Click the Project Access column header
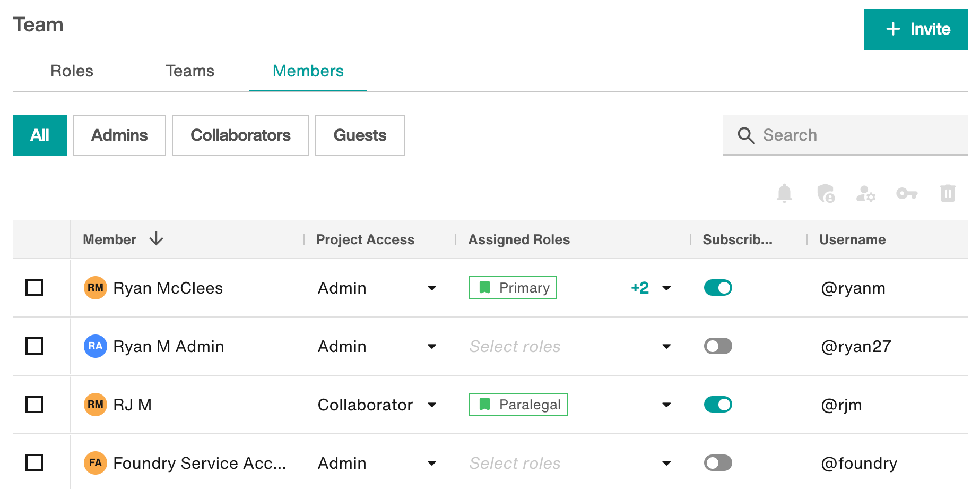Image resolution: width=980 pixels, height=489 pixels. [x=365, y=239]
